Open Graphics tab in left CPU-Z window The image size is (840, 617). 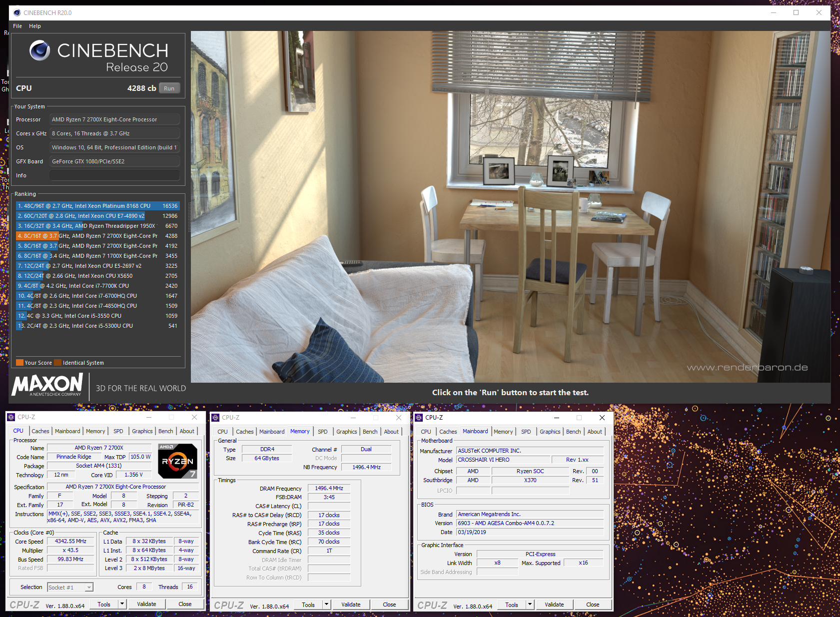click(142, 431)
